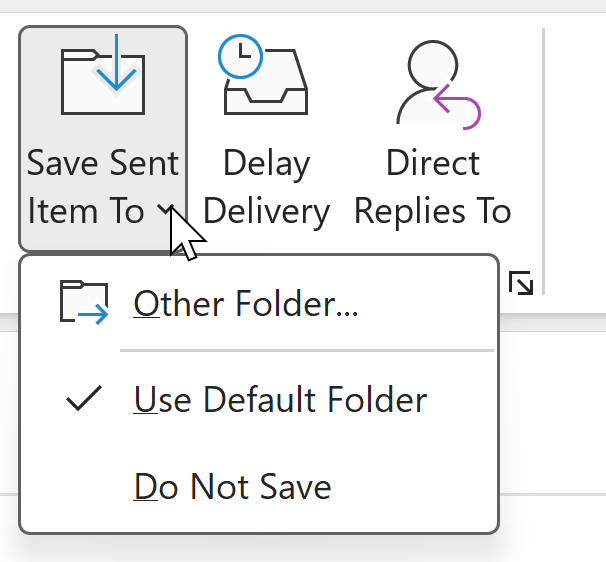
Task: Select the Do Not Save option
Action: (x=259, y=487)
